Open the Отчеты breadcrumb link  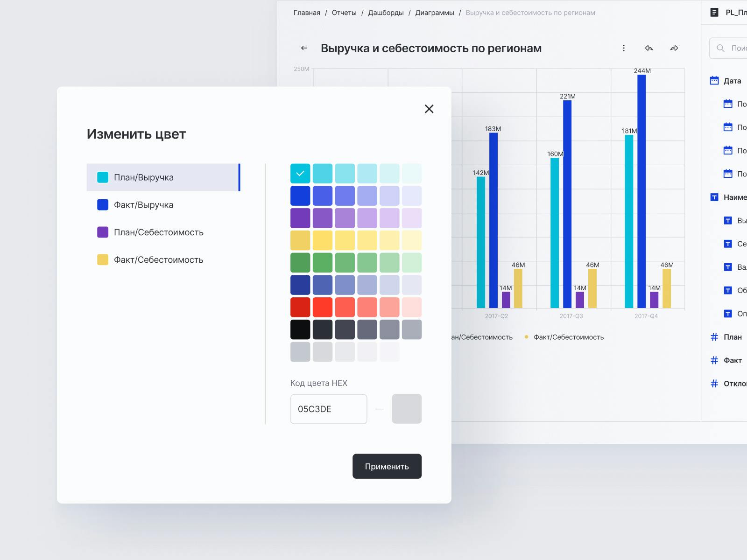click(344, 13)
